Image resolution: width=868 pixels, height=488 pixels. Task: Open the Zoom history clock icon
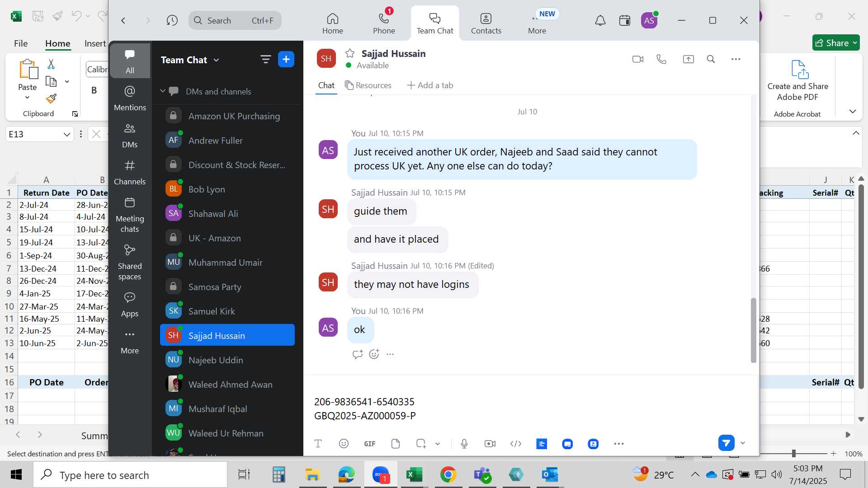[x=172, y=20]
